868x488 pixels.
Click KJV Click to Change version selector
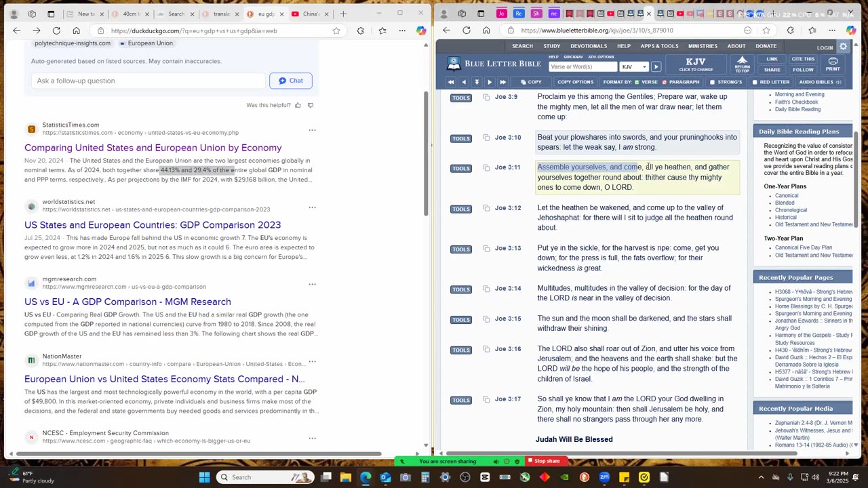tap(696, 64)
